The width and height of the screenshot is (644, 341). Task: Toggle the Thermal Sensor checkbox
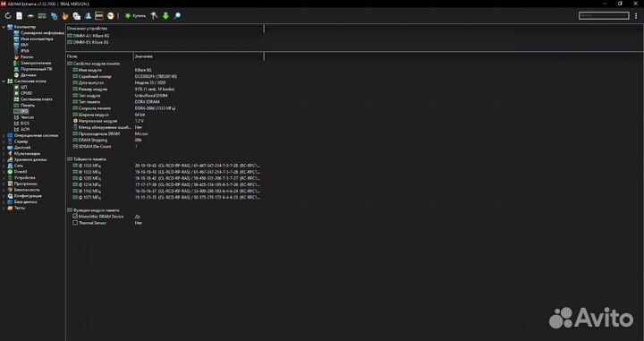[x=75, y=223]
